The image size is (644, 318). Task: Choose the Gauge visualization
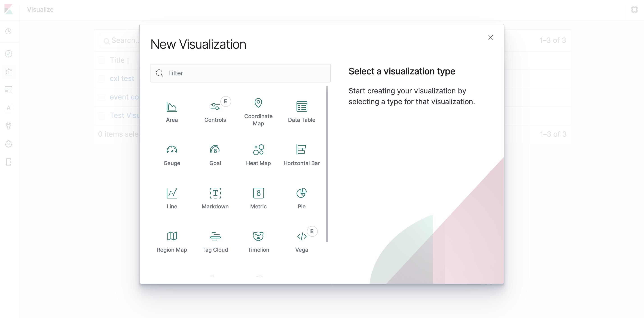(172, 155)
